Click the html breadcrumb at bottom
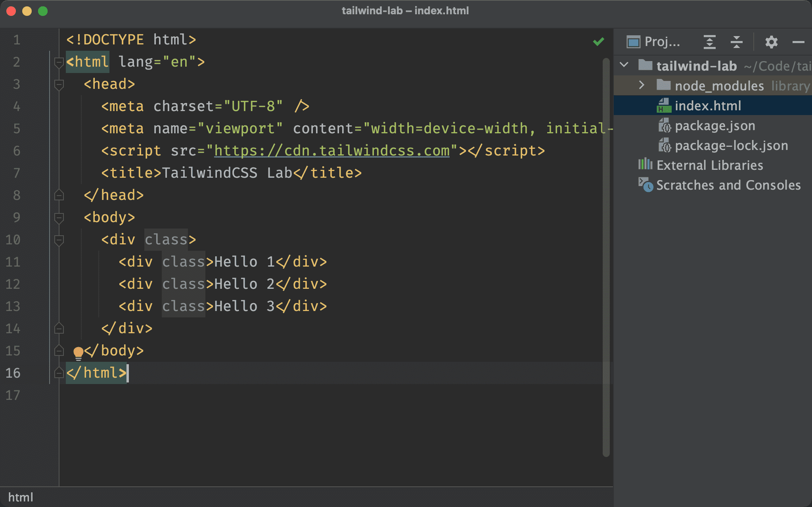The image size is (812, 507). tap(21, 497)
